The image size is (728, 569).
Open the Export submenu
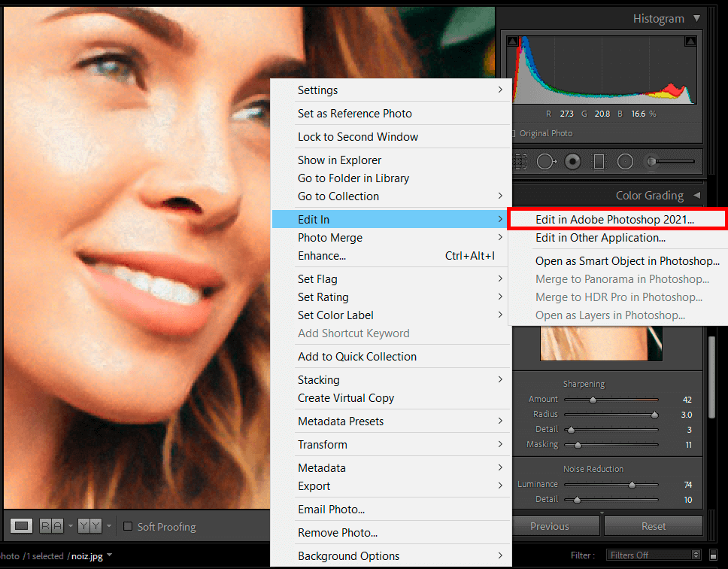point(391,486)
